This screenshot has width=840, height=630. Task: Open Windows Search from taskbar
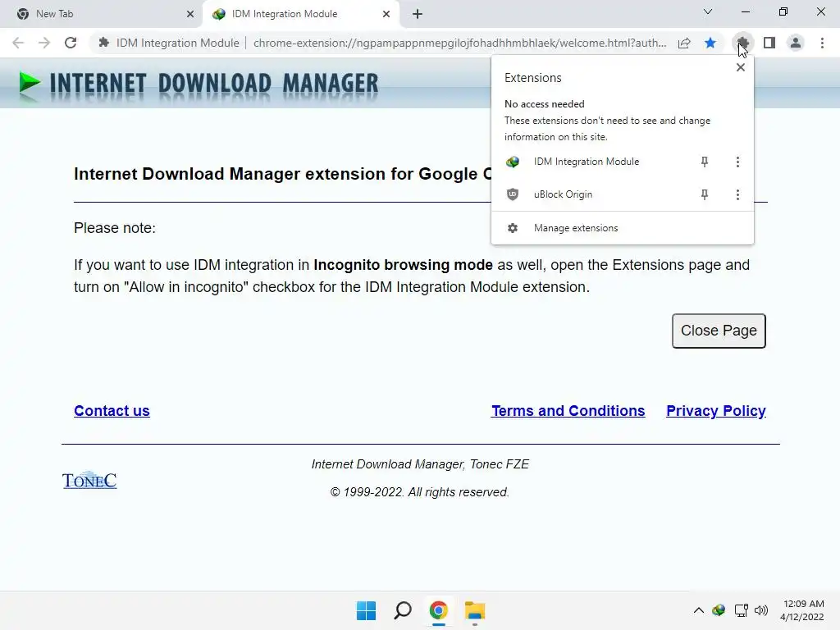(402, 610)
